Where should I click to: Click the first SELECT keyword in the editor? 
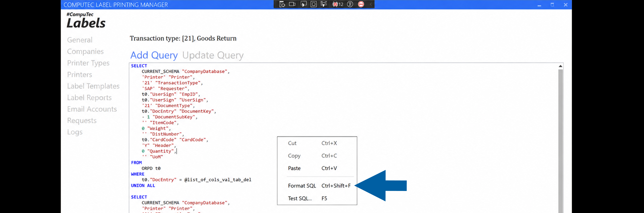tap(139, 66)
